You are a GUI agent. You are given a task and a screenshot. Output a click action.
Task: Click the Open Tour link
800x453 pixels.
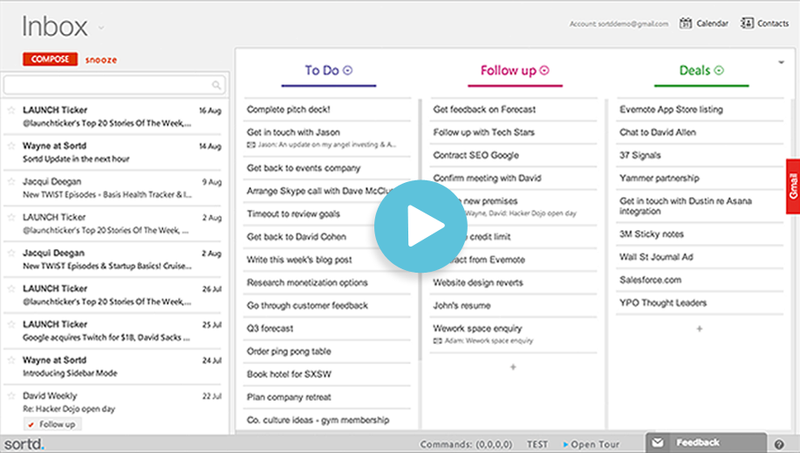coord(596,443)
